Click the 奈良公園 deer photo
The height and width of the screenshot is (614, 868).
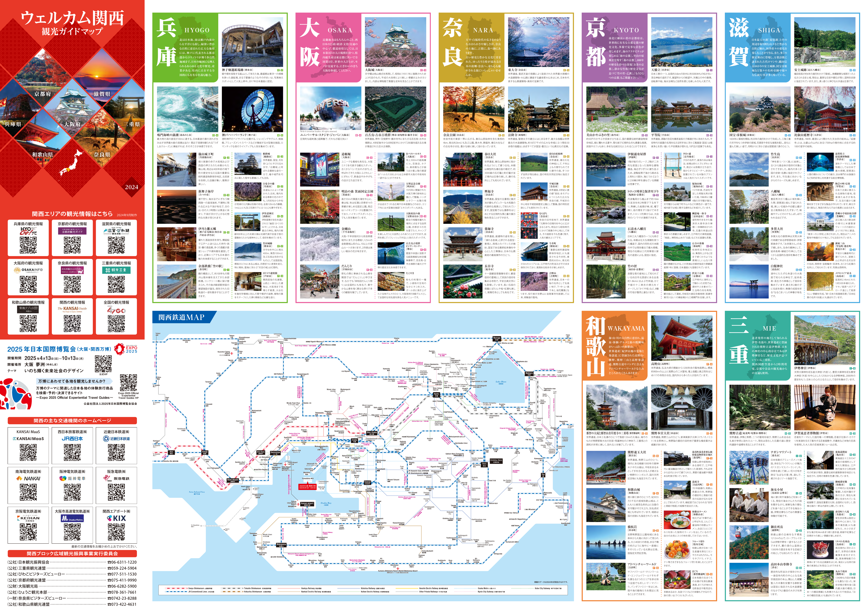click(x=474, y=109)
